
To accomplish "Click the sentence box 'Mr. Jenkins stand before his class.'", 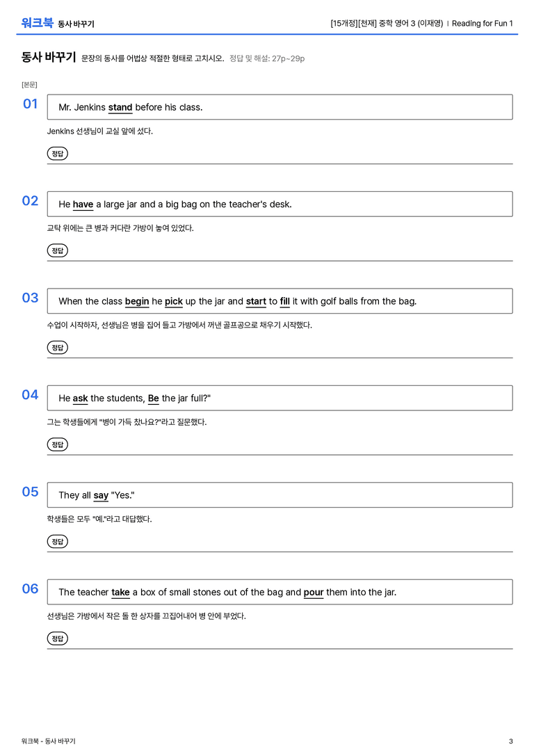I will (x=280, y=107).
